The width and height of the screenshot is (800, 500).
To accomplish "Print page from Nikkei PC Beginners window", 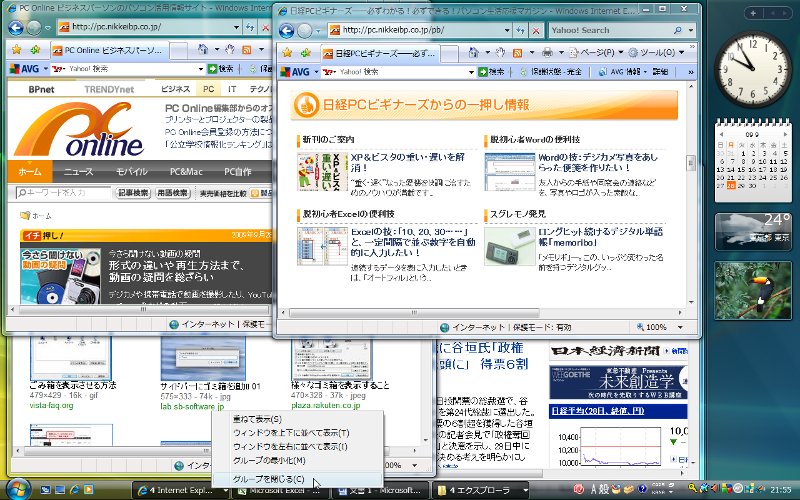I will [547, 53].
